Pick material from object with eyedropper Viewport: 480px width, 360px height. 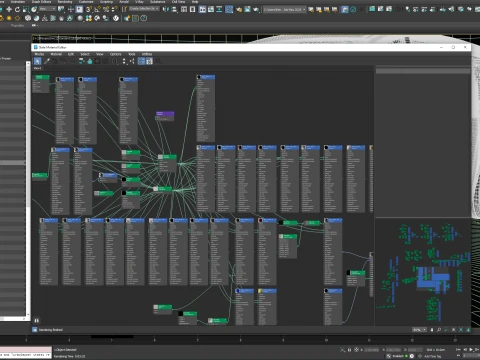(47, 61)
